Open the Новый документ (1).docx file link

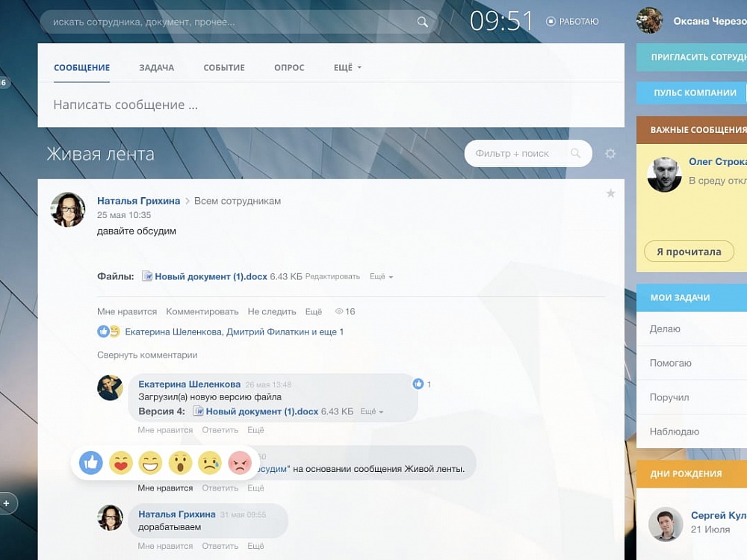coord(211,277)
